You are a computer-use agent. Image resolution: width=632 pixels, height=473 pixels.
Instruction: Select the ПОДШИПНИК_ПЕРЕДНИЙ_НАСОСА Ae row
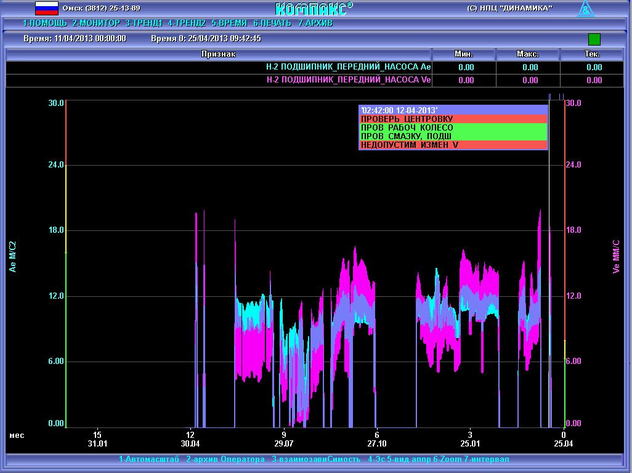point(347,67)
